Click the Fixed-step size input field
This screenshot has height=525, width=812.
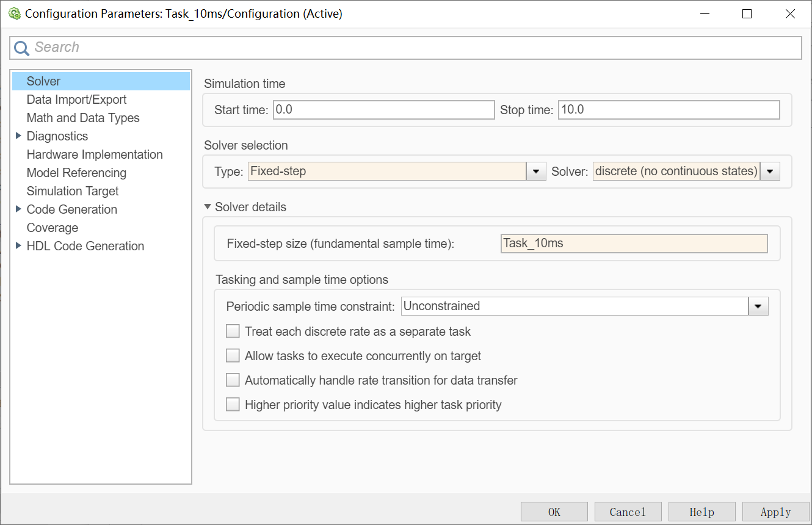coord(634,244)
